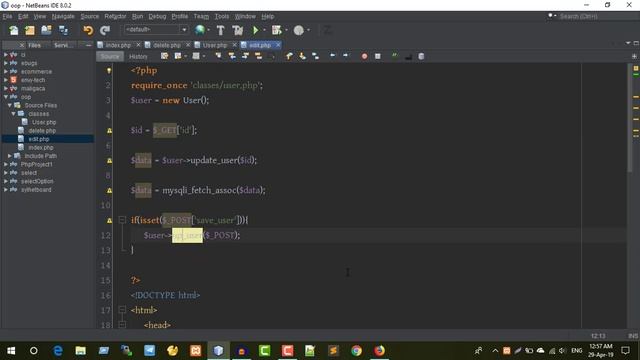Switch editor to Source view
The image size is (640, 360).
coord(110,57)
